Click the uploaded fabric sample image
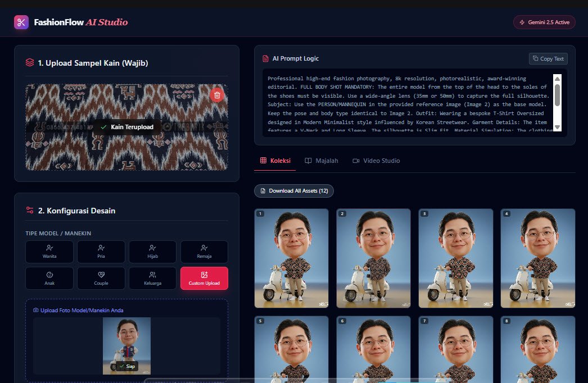The image size is (588, 383). (x=126, y=127)
